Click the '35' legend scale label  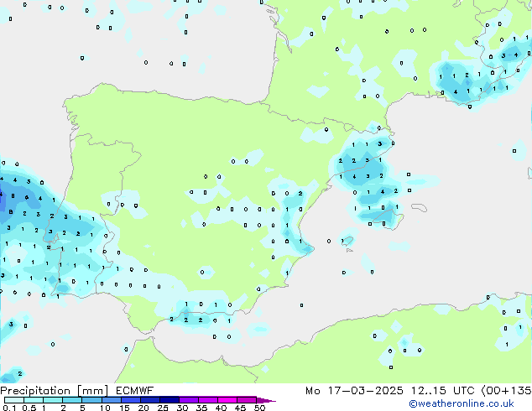click(x=201, y=408)
